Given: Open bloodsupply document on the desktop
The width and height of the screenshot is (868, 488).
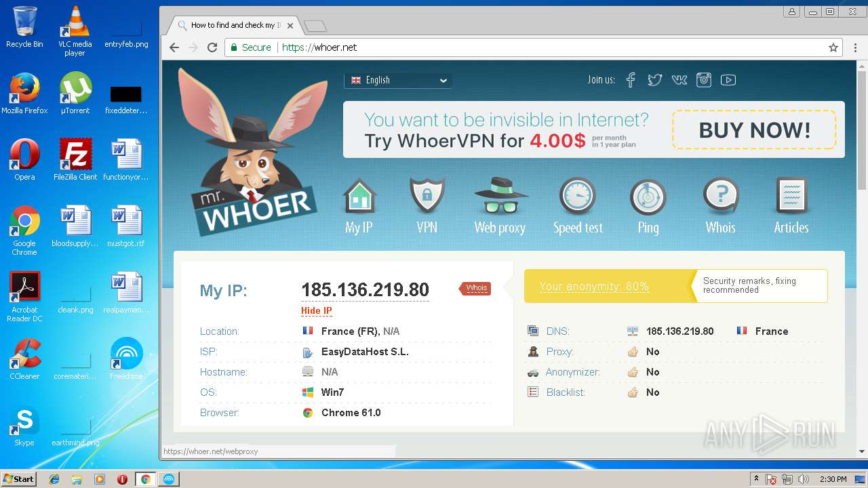Looking at the screenshot, I should [x=75, y=226].
